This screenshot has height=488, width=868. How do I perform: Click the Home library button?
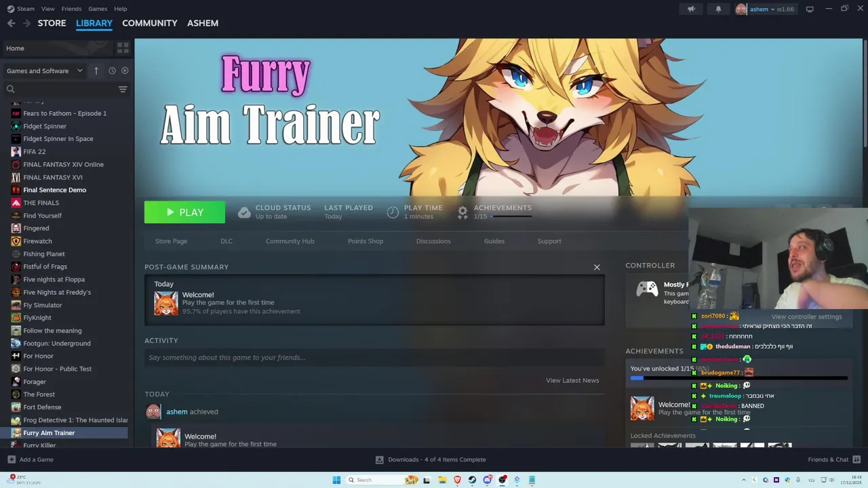(57, 48)
